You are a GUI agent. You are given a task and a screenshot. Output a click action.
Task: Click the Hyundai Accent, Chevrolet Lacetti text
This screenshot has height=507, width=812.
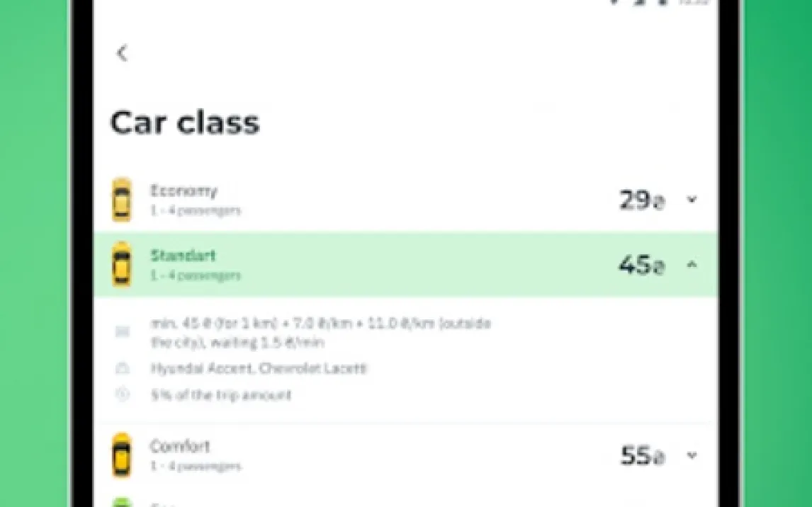tap(259, 368)
